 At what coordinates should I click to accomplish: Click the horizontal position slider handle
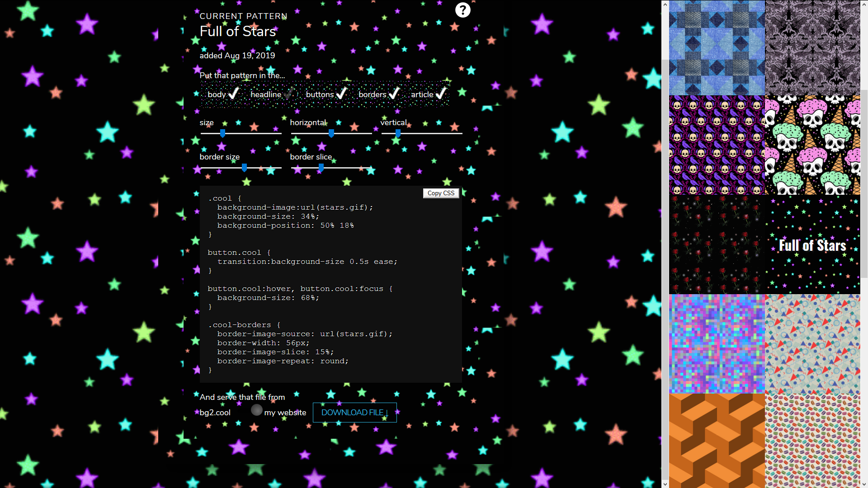click(331, 133)
